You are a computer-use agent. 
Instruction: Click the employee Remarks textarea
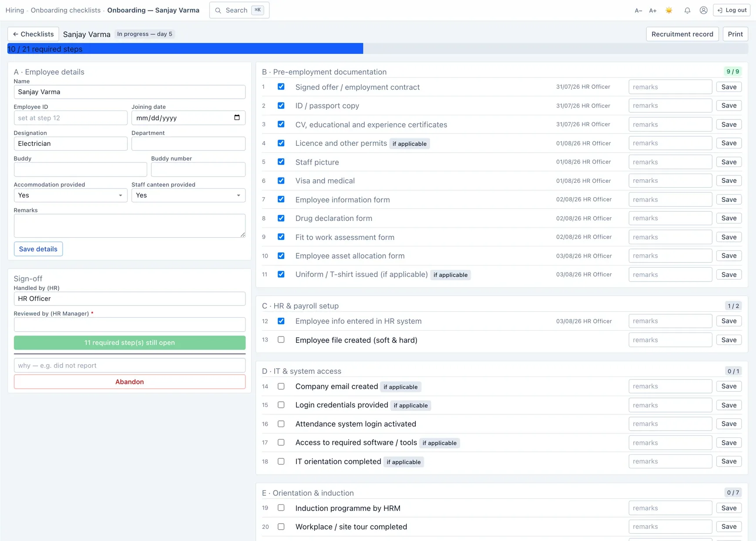point(130,225)
